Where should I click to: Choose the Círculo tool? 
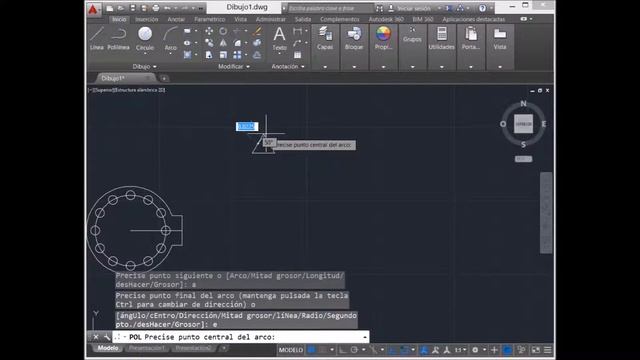click(145, 38)
